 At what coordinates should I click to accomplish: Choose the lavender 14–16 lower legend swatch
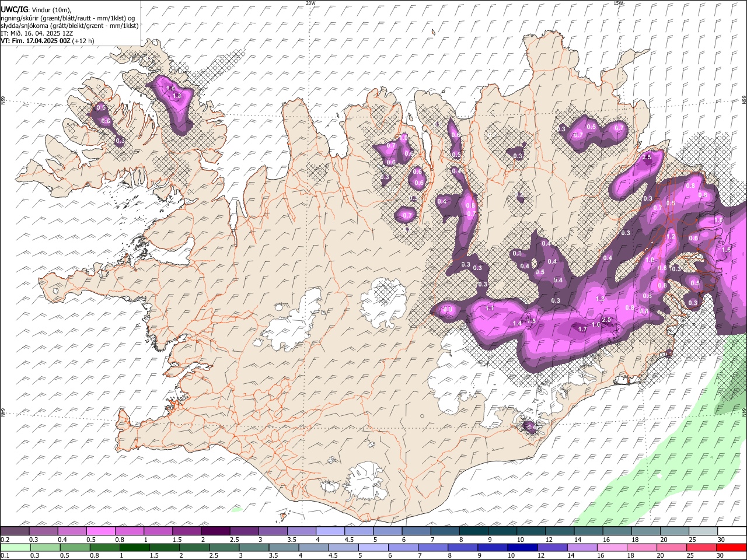click(x=582, y=548)
